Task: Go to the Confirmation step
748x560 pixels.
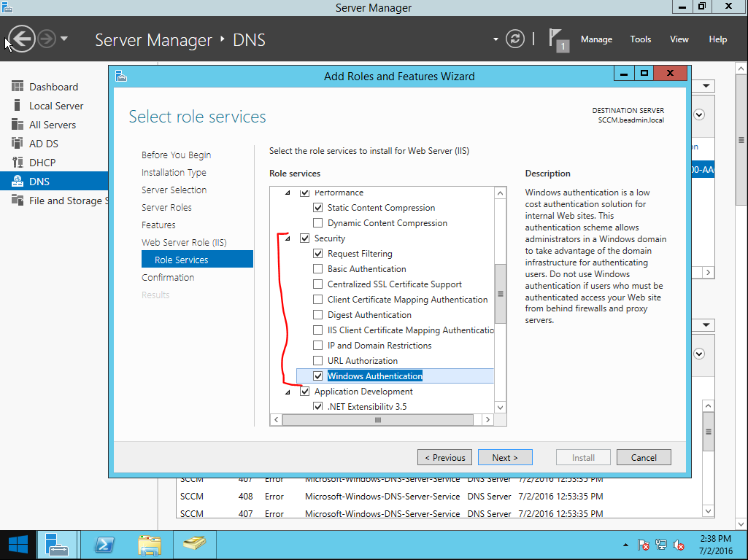Action: [x=167, y=277]
